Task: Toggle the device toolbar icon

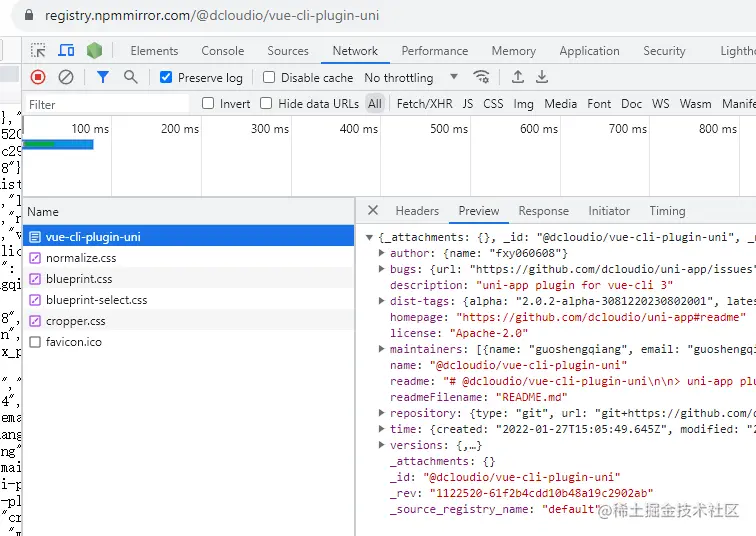Action: click(x=66, y=50)
